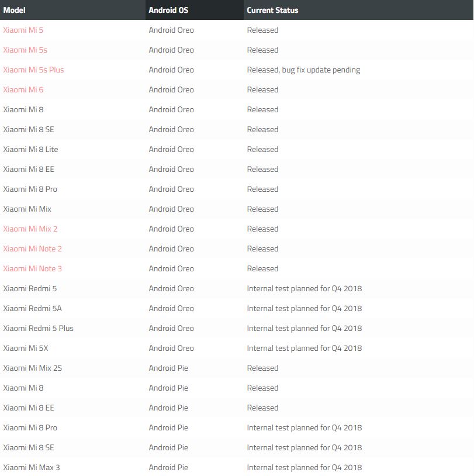Click the Xiaomi Mi 5s link
This screenshot has width=474, height=476.
pos(25,50)
